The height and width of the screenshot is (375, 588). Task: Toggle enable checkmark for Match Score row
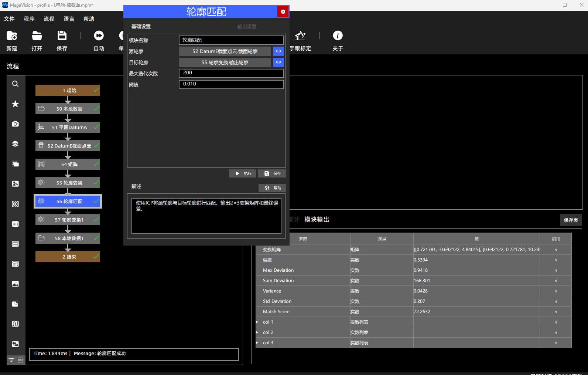point(556,312)
